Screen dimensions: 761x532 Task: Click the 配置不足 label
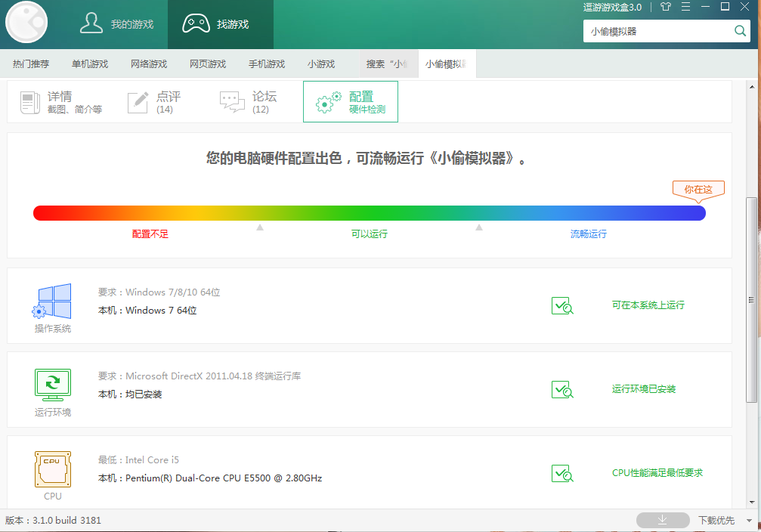(x=150, y=234)
